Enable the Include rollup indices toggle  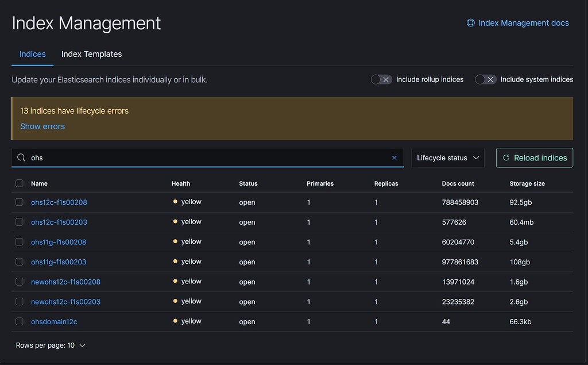381,79
